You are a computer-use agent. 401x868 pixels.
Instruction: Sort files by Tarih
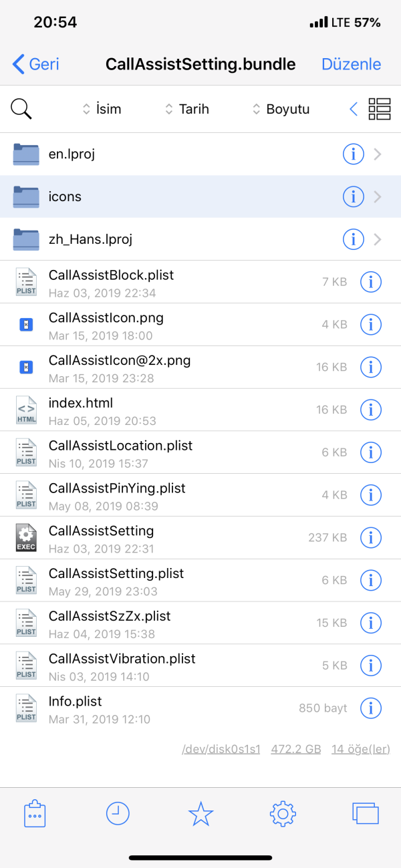pos(186,109)
